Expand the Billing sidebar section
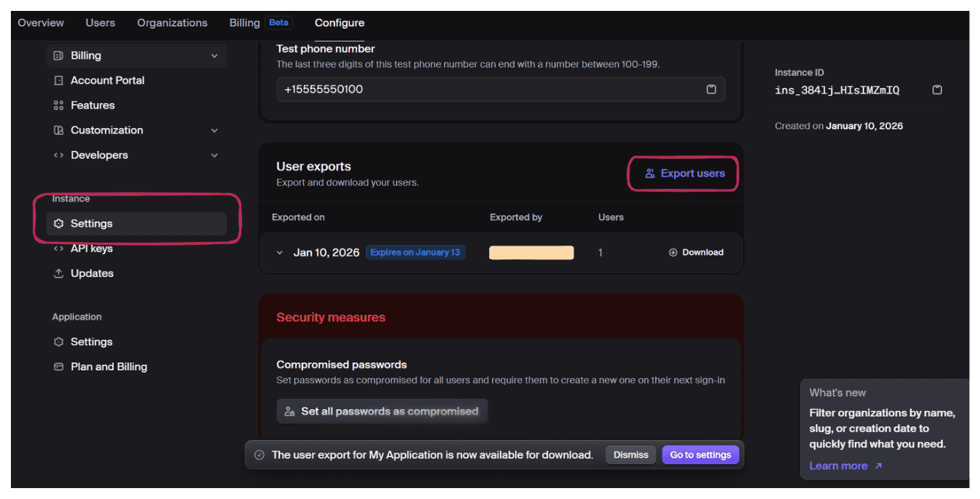This screenshot has height=499, width=980. (x=214, y=56)
